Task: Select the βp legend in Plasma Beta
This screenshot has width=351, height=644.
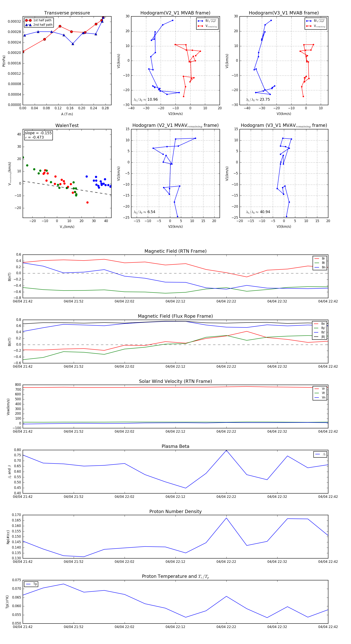Action: coord(320,454)
